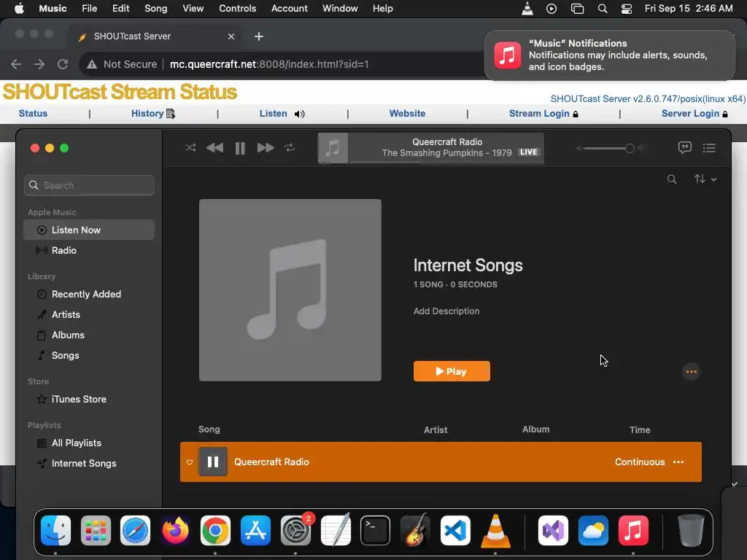This screenshot has height=560, width=747.
Task: Open the Account menu
Action: click(289, 9)
